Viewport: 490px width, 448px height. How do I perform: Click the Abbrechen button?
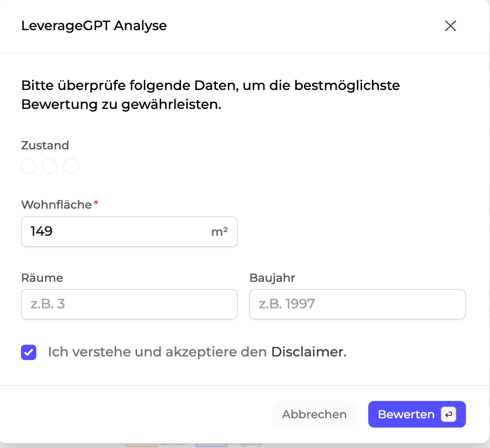point(315,414)
